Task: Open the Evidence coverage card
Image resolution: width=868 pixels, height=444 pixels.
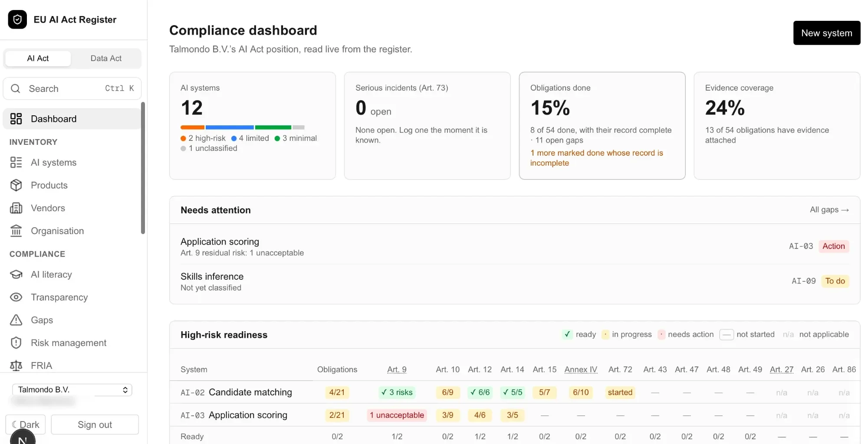Action: tap(777, 126)
